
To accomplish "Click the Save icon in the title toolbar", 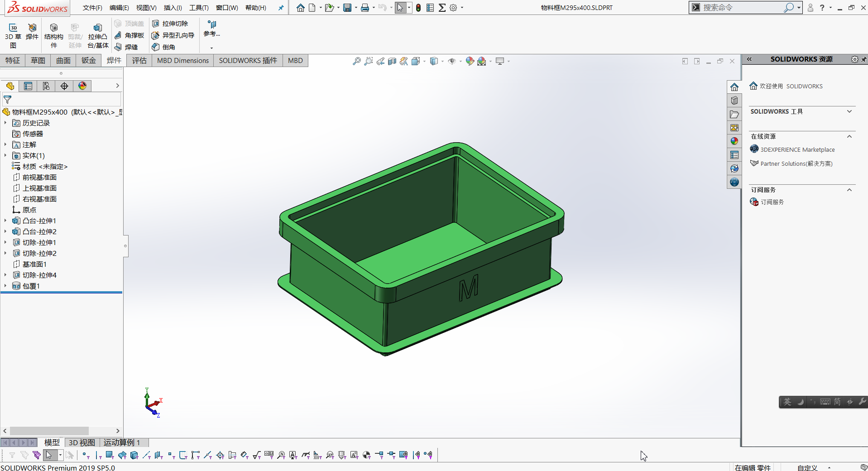I will pos(347,8).
